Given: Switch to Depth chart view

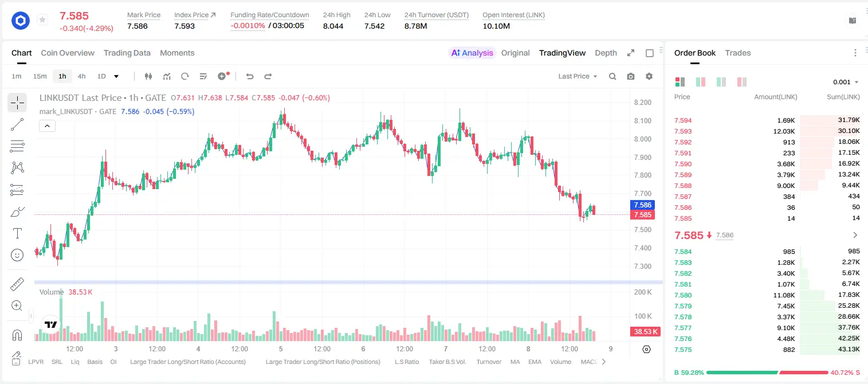Looking at the screenshot, I should click(606, 53).
